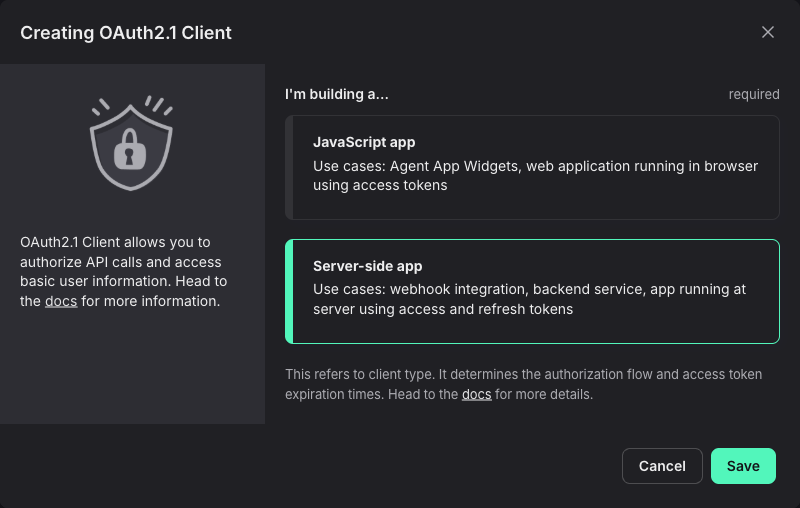Close the Creating OAuth2.1 Client dialog

(x=767, y=32)
